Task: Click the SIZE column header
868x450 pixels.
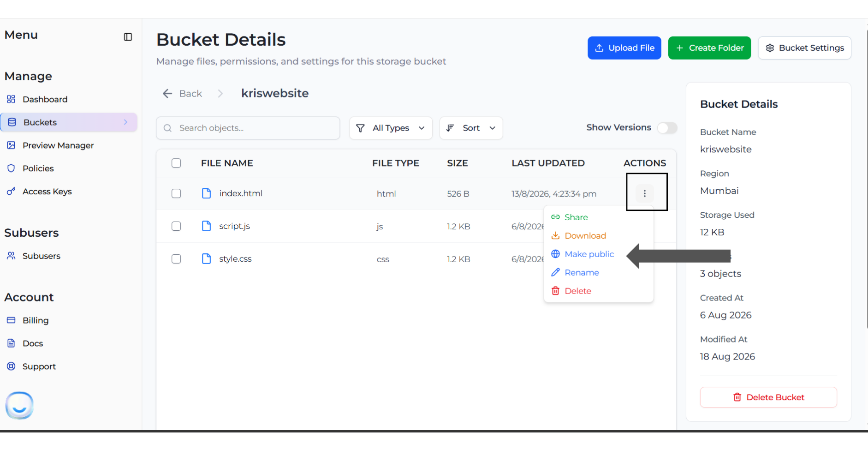Action: click(x=458, y=163)
